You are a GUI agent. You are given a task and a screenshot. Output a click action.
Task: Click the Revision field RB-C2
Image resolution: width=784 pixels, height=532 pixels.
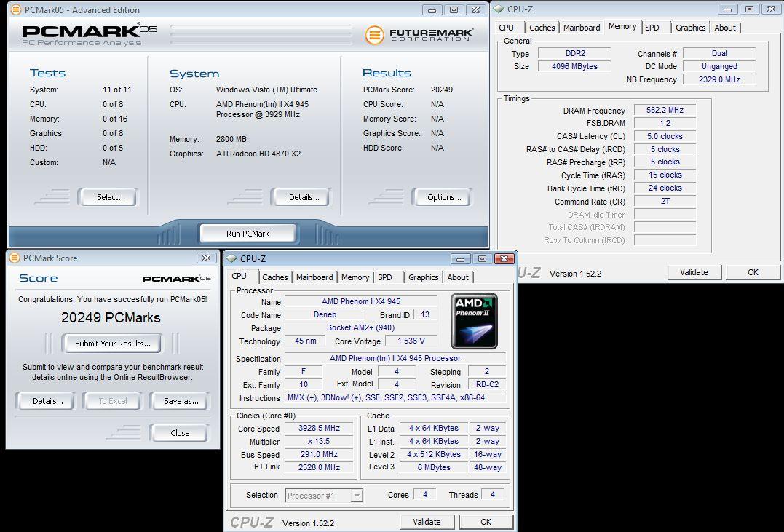pos(487,384)
